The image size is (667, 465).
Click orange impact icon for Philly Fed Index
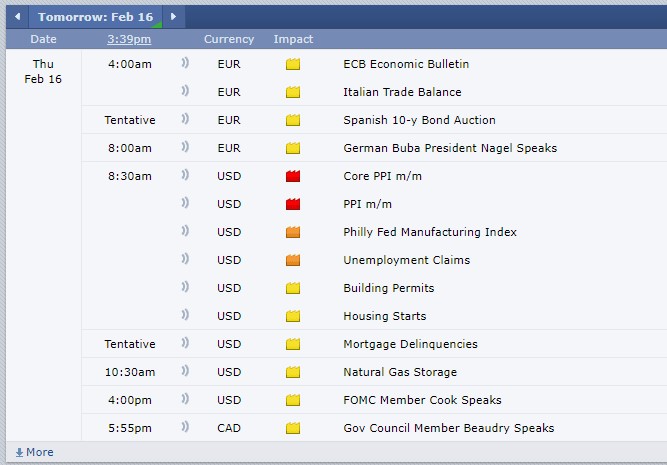293,232
